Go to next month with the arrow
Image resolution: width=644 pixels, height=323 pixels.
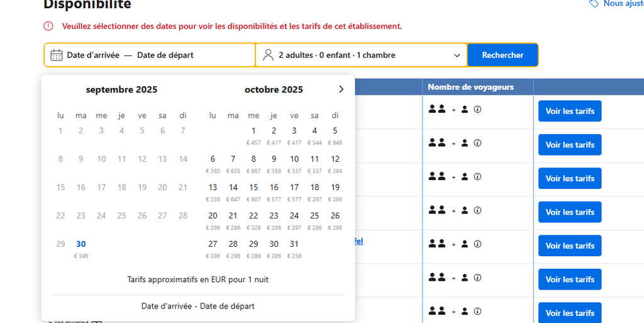point(341,89)
